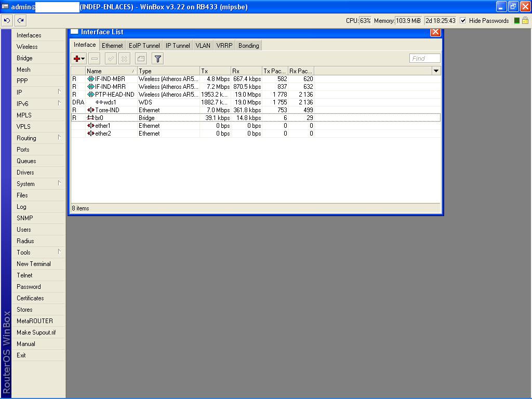
Task: Expand the System submenu
Action: tap(59, 183)
